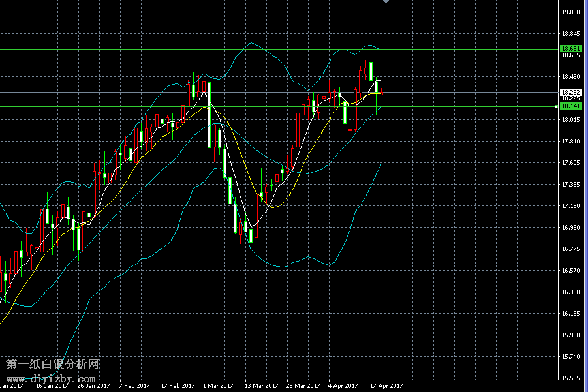Click the 26 Jan 2017 date label

click(93, 386)
